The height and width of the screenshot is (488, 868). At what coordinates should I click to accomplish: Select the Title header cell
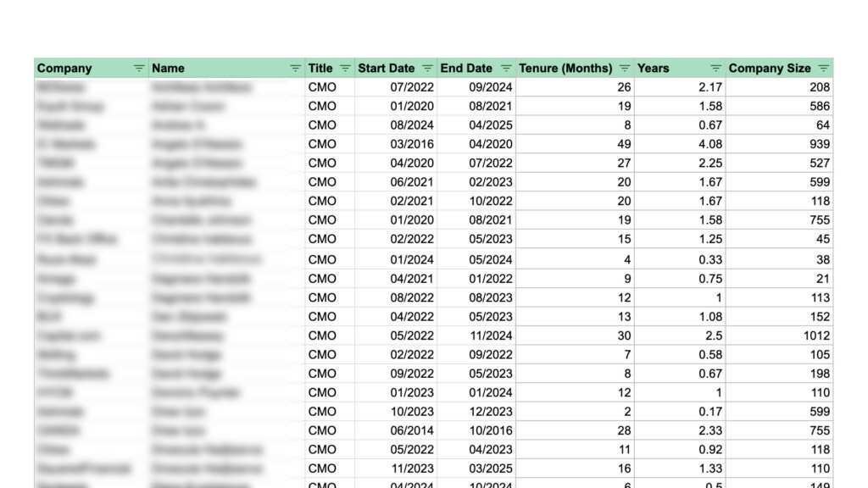click(330, 68)
